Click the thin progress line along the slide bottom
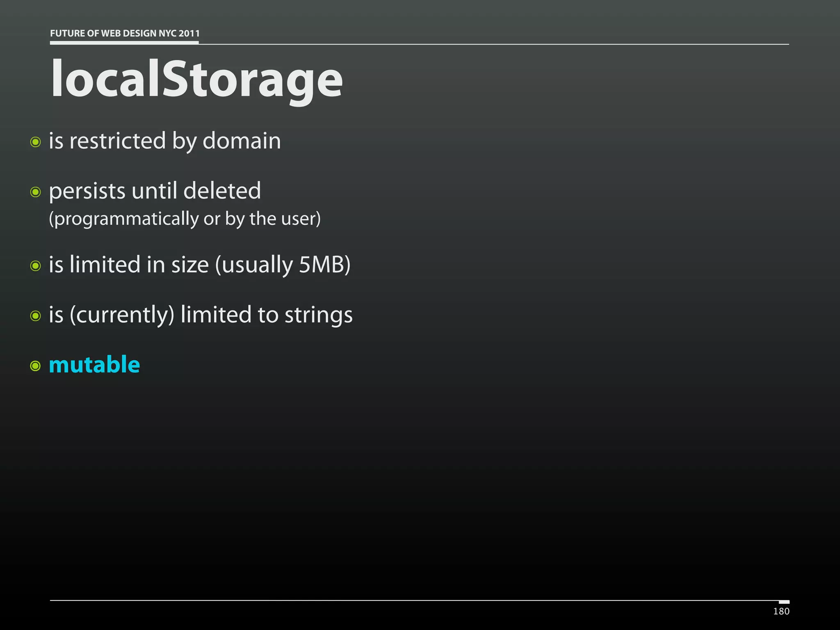Image resolution: width=840 pixels, height=630 pixels. [410, 600]
